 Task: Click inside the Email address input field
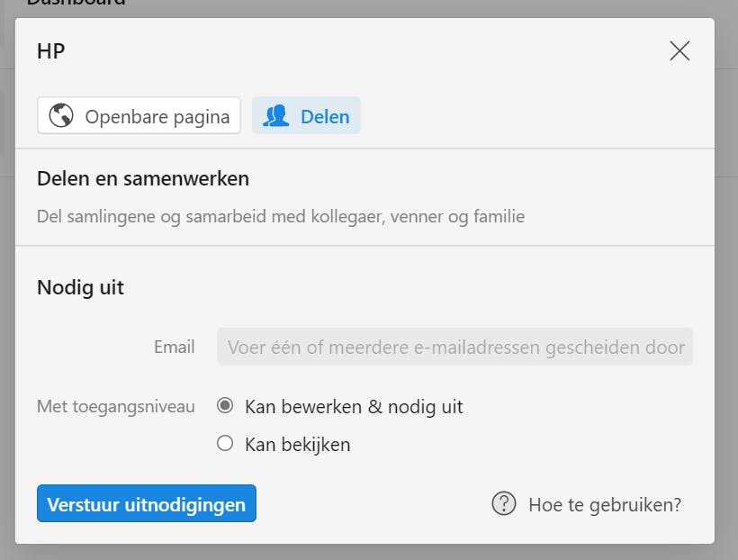pyautogui.click(x=454, y=347)
